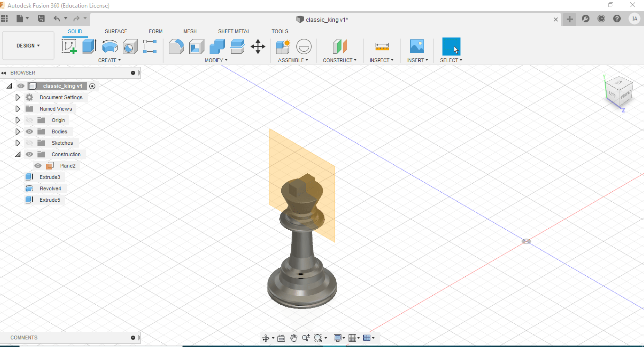Save the design with the floppy icon
The height and width of the screenshot is (347, 644).
[41, 19]
